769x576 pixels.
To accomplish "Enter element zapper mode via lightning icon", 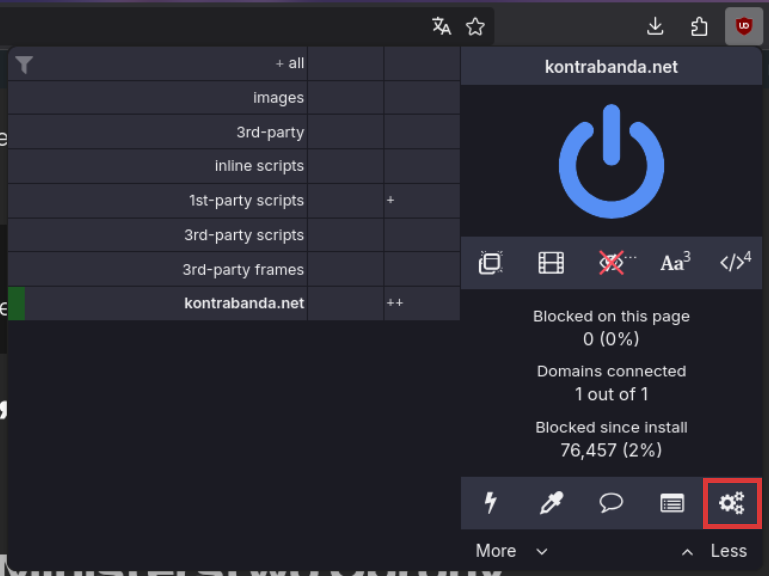I will click(x=491, y=503).
